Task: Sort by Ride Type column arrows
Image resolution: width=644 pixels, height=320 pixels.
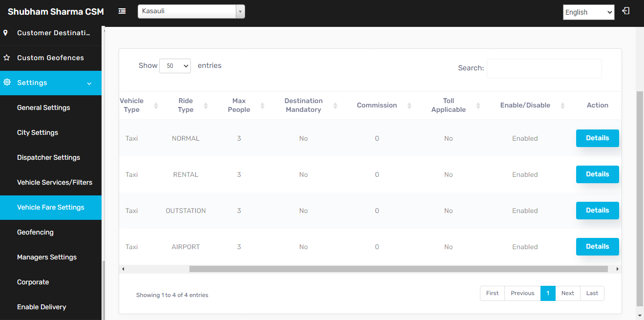Action: point(206,106)
